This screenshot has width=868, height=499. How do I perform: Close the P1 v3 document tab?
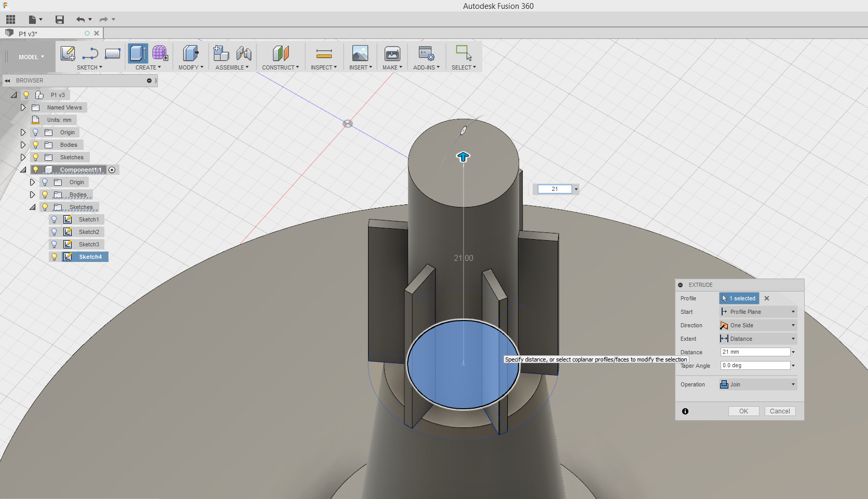pos(97,33)
